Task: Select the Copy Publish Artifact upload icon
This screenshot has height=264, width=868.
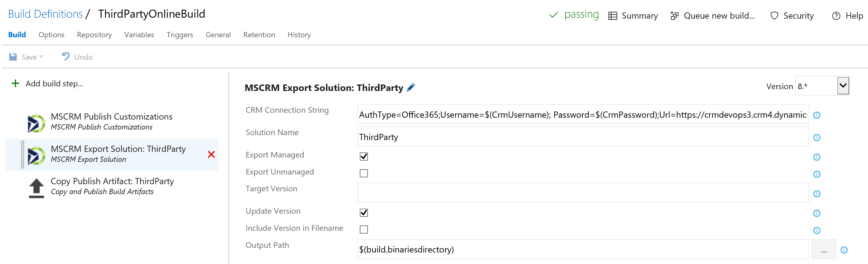Action: click(36, 188)
